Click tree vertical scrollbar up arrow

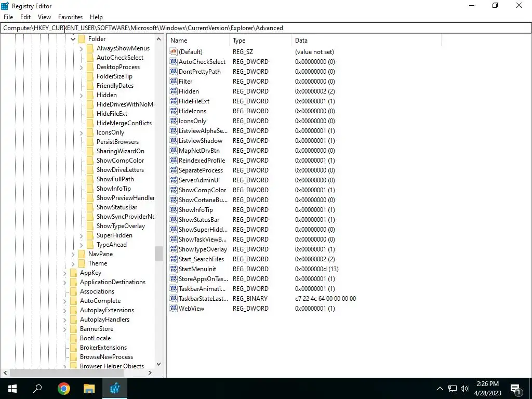(x=158, y=39)
